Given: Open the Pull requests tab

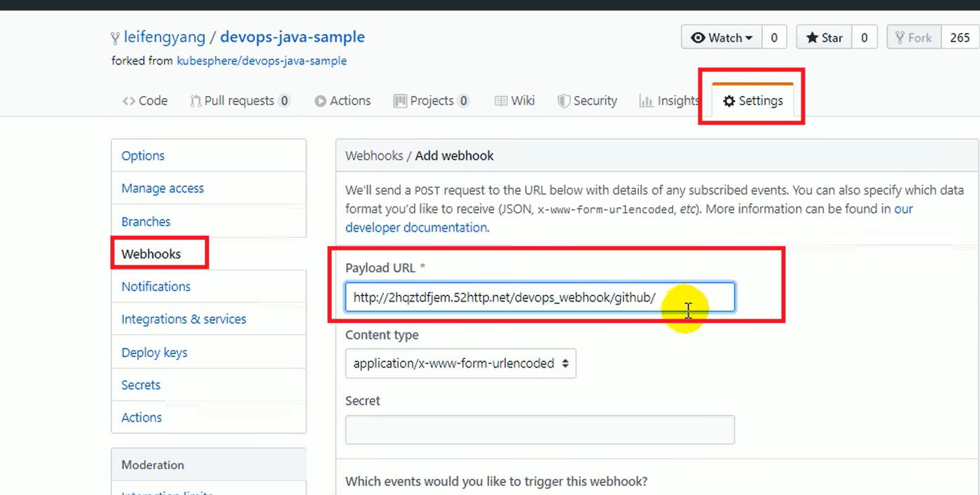Looking at the screenshot, I should point(240,101).
